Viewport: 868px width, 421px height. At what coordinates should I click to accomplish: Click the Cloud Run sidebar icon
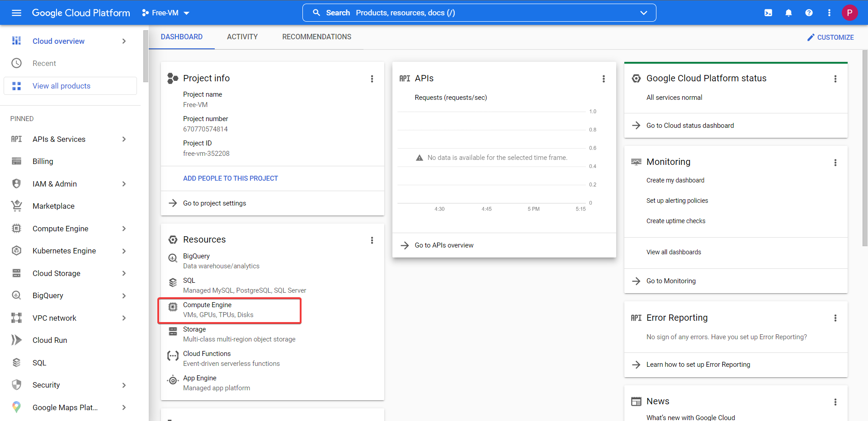tap(17, 340)
